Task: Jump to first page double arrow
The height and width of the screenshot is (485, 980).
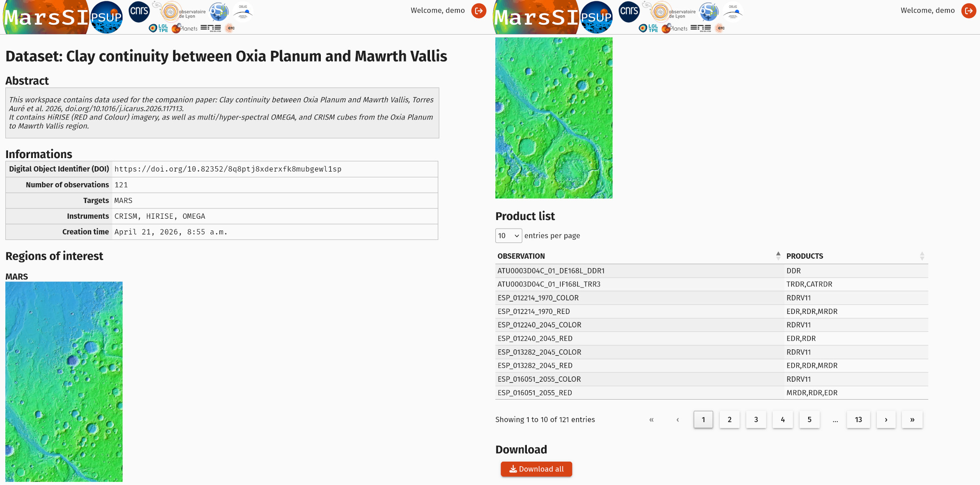Action: point(651,419)
